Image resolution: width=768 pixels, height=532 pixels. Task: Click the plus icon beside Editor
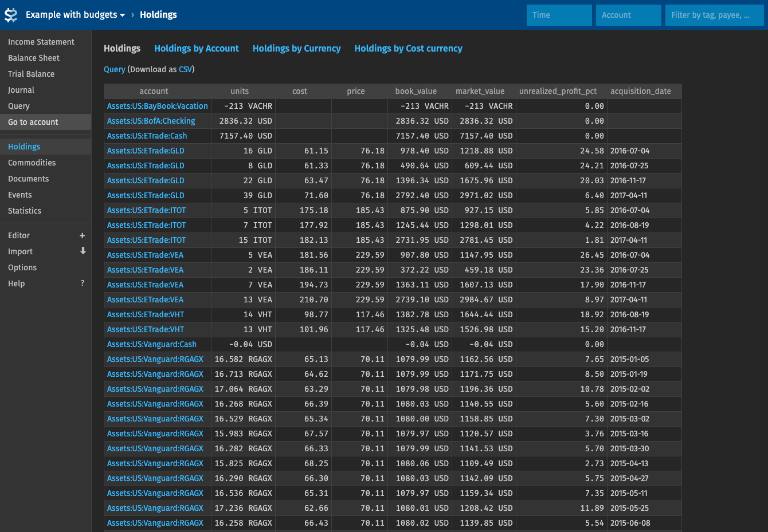click(83, 235)
